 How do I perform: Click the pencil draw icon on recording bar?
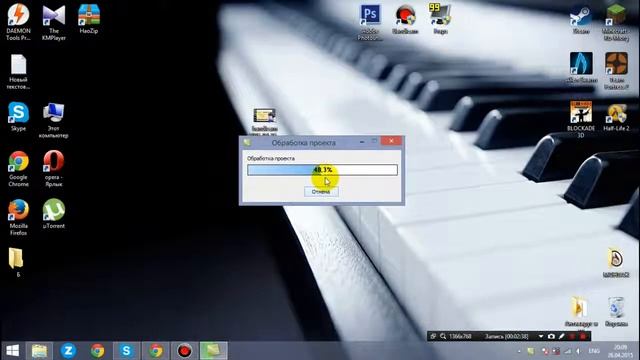[562, 336]
